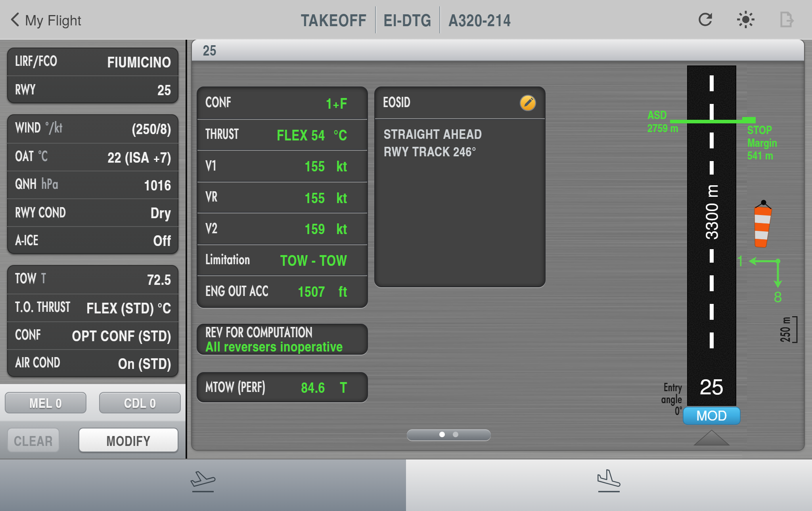Click the MTOW (PERF) 84.6 T box
The image size is (812, 511).
coord(282,387)
